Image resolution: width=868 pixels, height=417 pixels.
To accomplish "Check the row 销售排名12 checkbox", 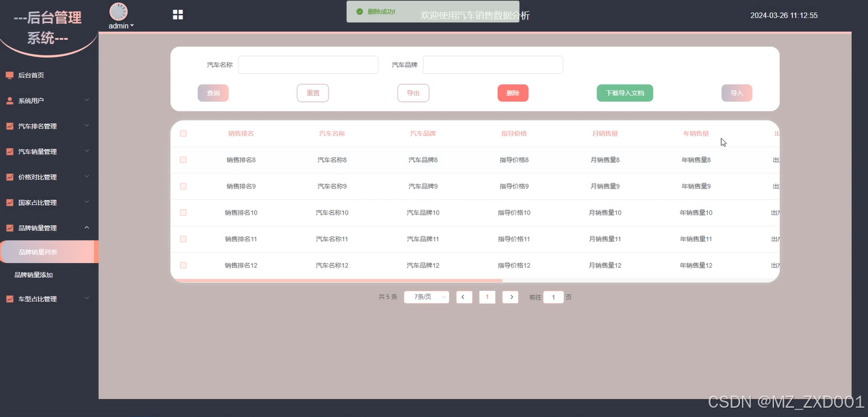I will (183, 265).
